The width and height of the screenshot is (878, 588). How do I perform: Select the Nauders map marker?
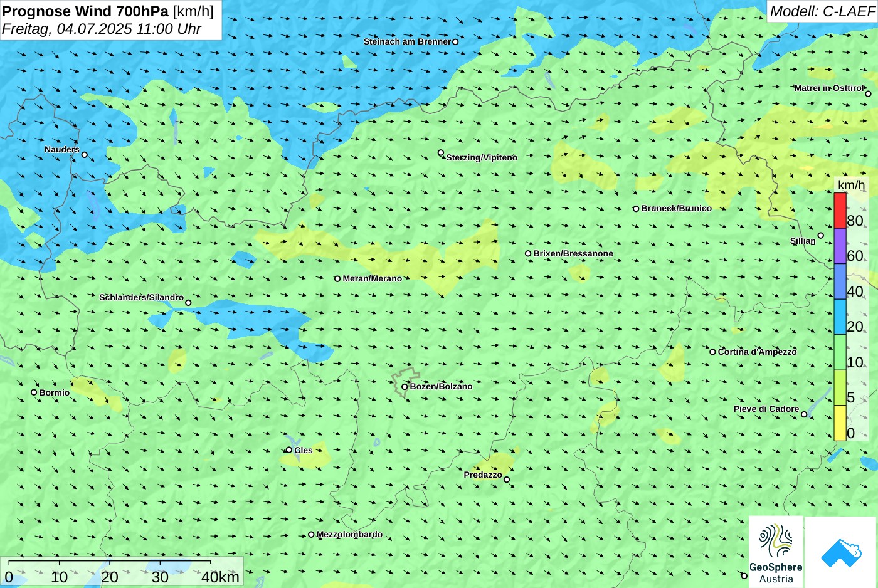pos(85,155)
